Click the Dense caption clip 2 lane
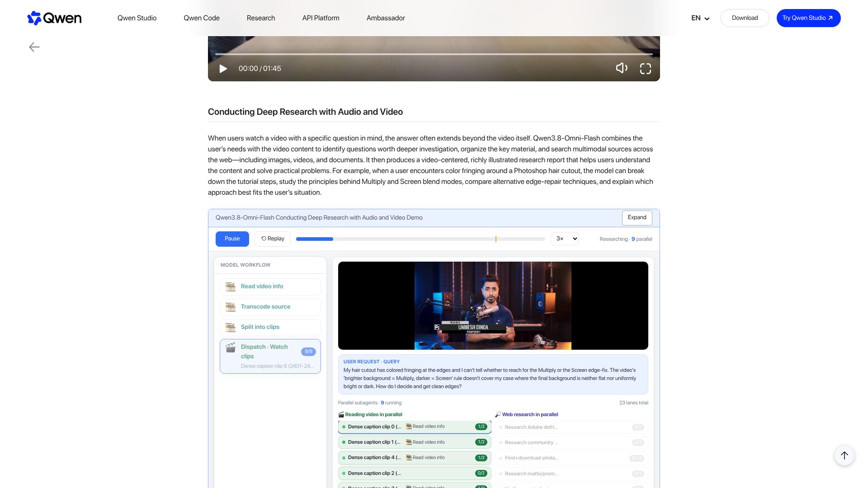This screenshot has width=868, height=488. [x=415, y=474]
